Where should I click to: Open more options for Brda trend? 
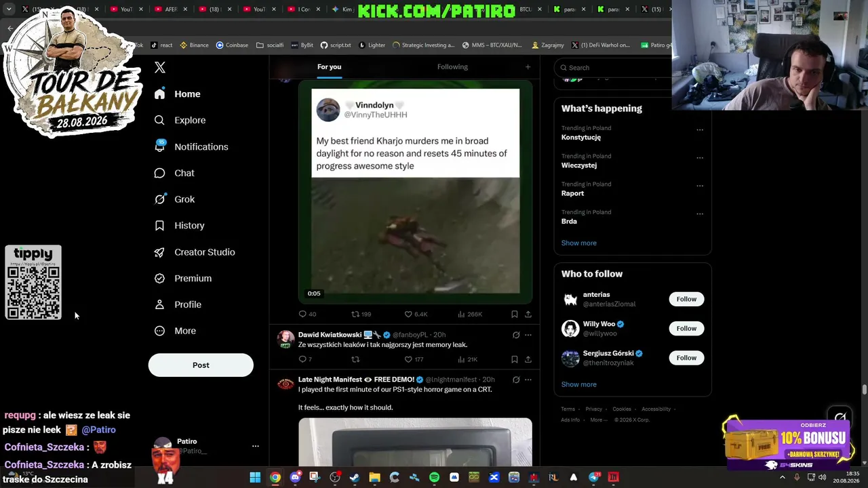(x=700, y=214)
